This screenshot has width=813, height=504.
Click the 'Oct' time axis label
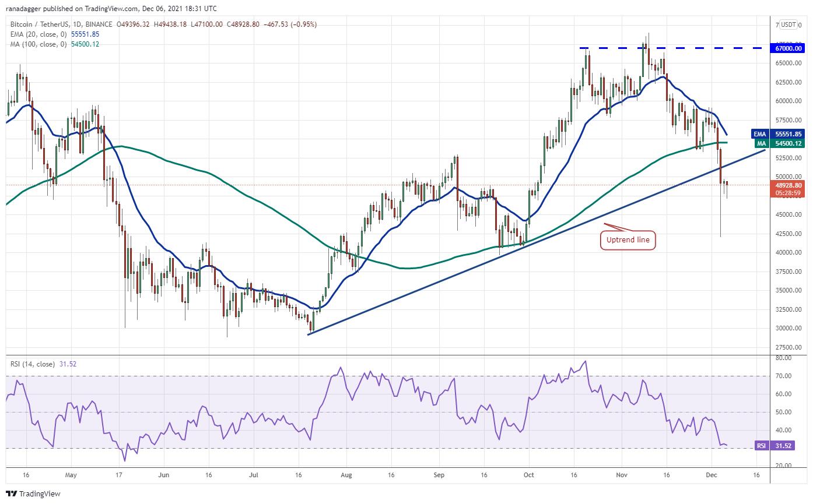tap(529, 475)
